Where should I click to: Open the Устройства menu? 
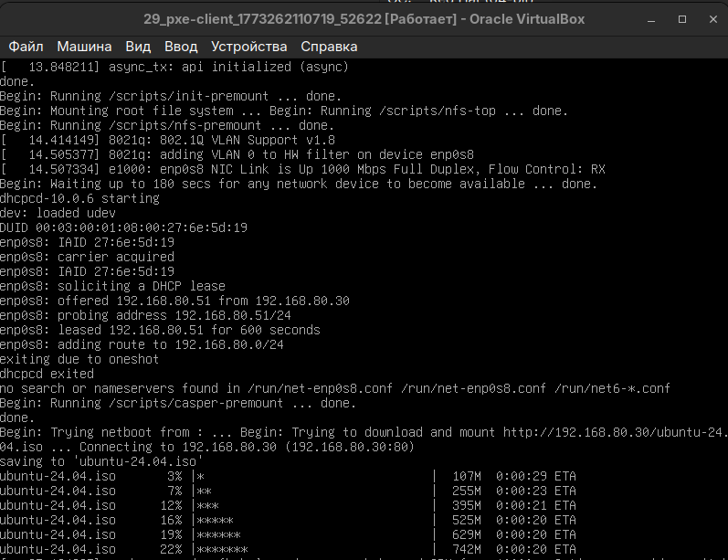pos(248,46)
